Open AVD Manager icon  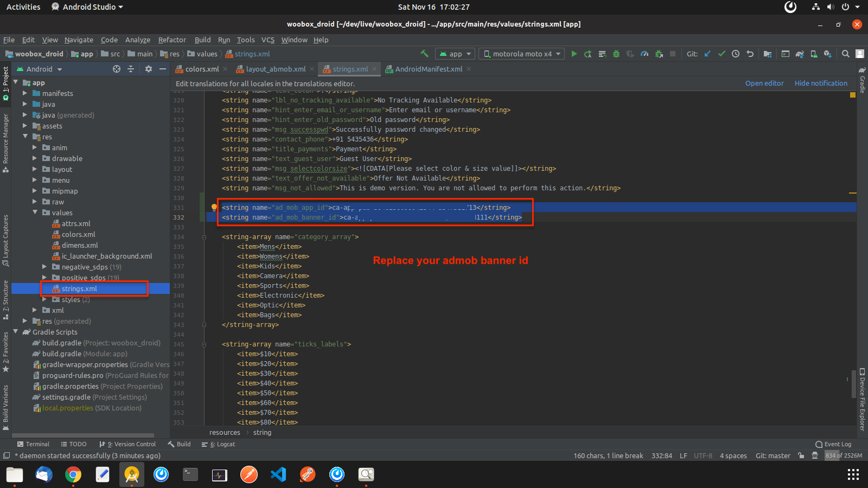[814, 54]
